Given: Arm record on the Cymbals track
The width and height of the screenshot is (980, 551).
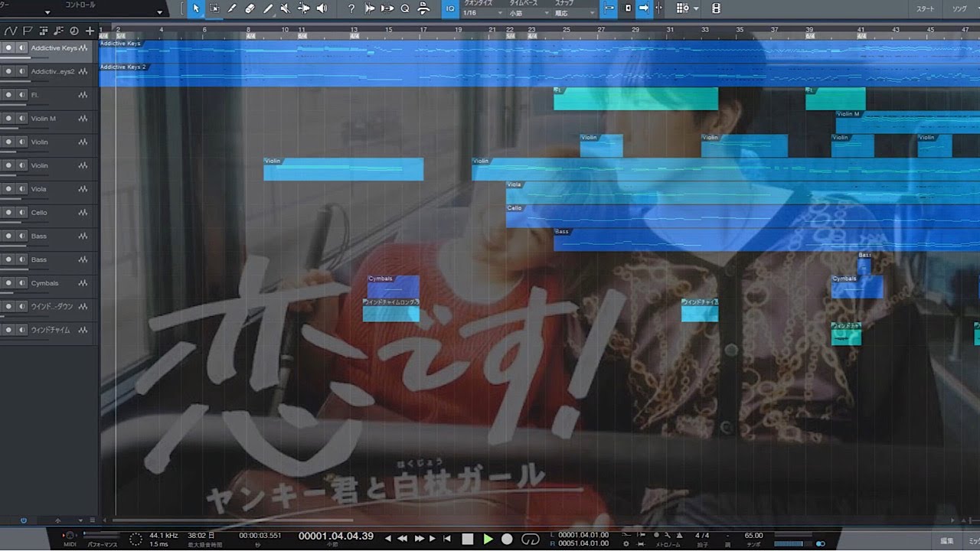Looking at the screenshot, I should click(x=9, y=283).
